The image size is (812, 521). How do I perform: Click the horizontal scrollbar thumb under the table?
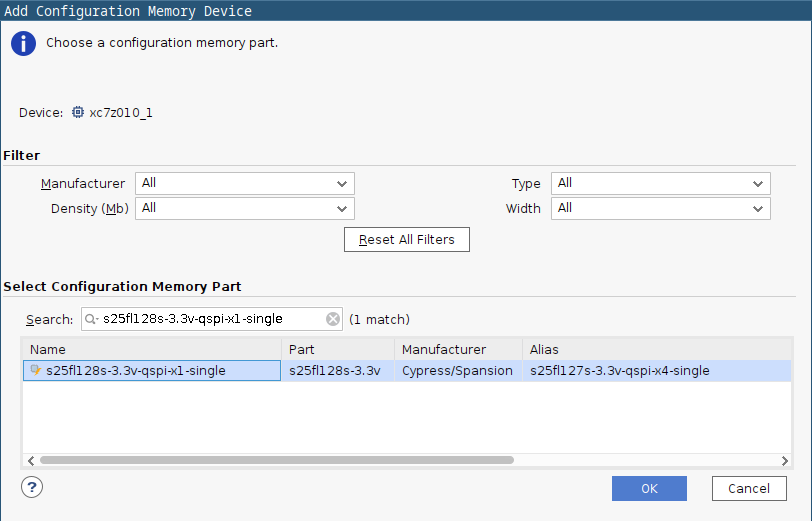[277, 460]
